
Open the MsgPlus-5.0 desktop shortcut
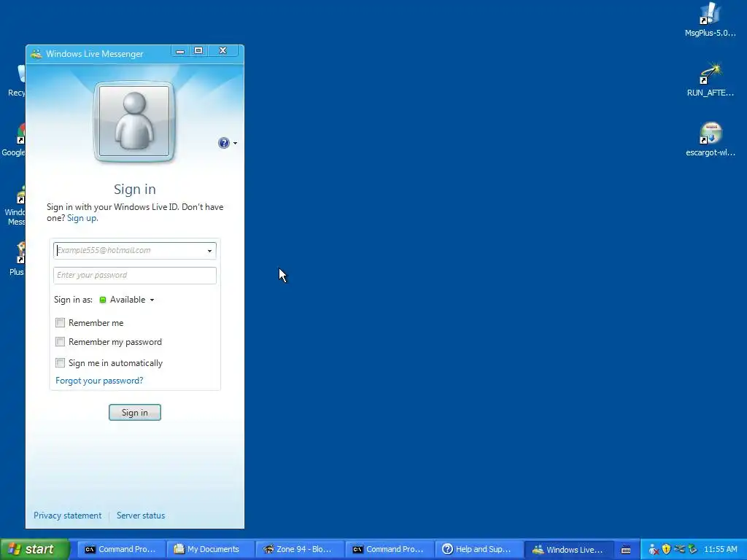(x=710, y=20)
